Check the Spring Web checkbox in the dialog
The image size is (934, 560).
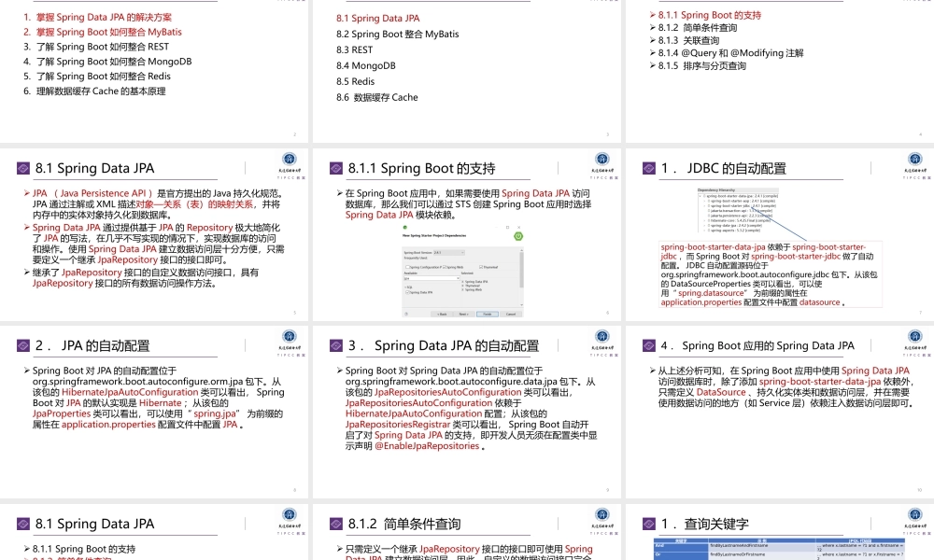[x=445, y=267]
